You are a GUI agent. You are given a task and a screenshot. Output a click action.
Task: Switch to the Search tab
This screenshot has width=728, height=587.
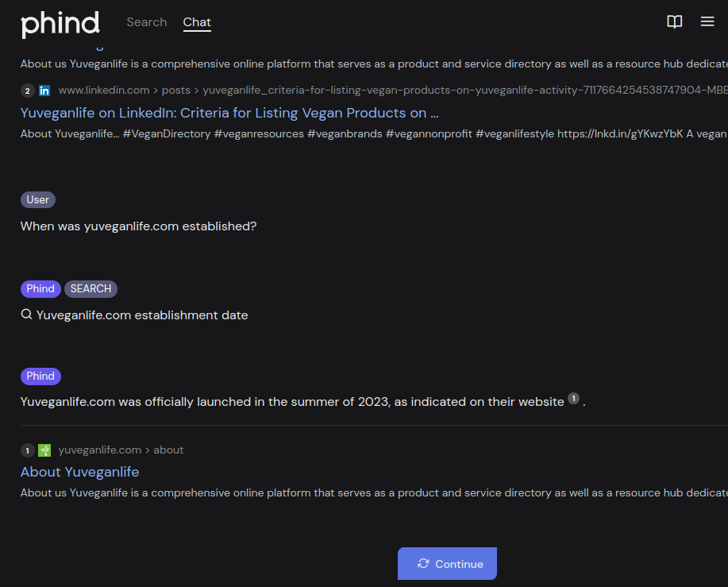tap(147, 22)
